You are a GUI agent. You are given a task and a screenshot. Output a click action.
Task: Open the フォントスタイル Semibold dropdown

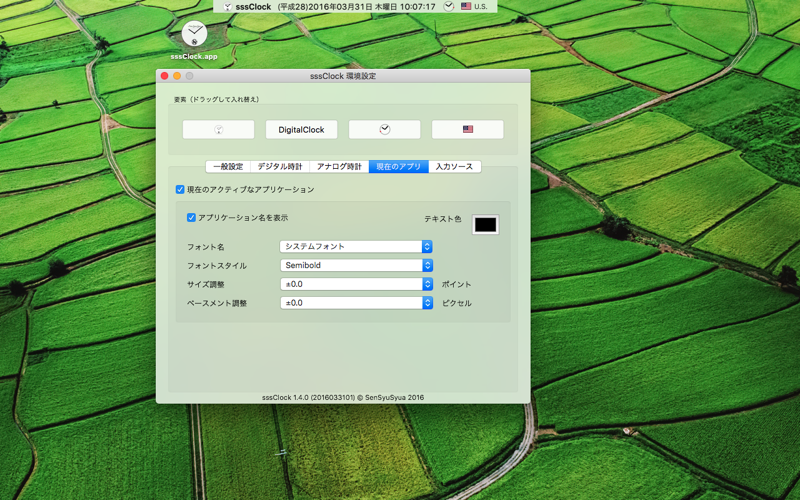tap(356, 265)
